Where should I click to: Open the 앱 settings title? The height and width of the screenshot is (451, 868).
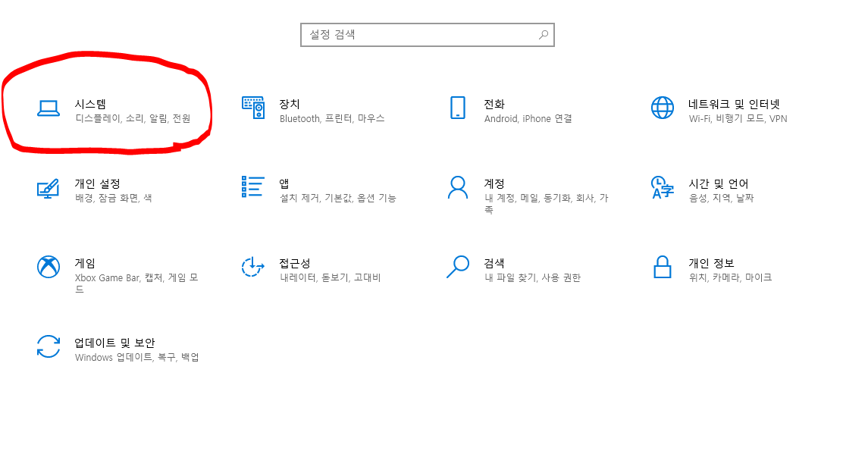click(284, 183)
